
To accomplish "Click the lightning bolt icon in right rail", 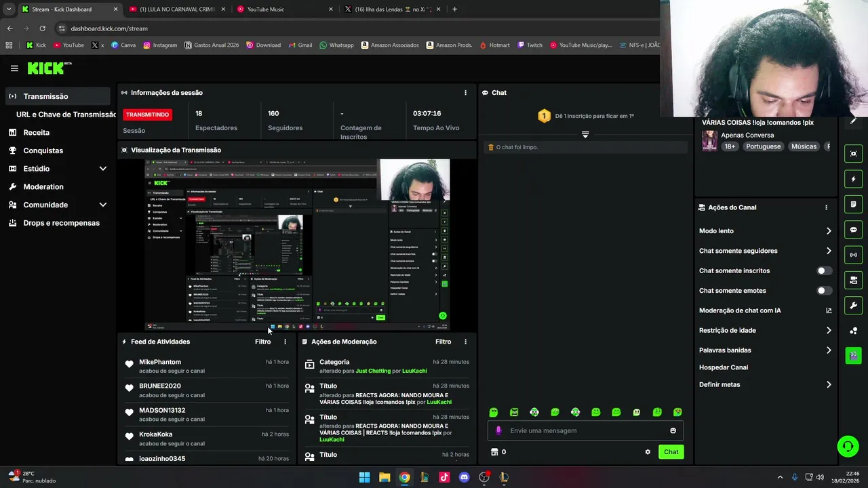I will [x=853, y=179].
